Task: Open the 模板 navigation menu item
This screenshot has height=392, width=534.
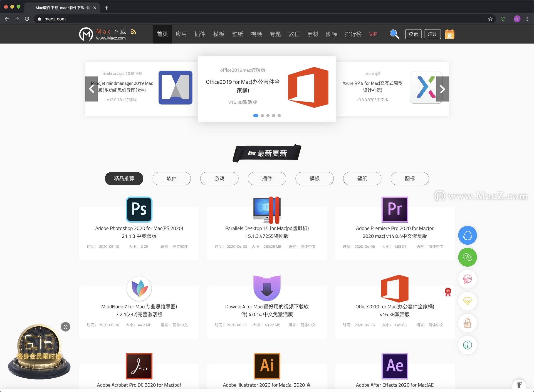Action: (x=219, y=34)
